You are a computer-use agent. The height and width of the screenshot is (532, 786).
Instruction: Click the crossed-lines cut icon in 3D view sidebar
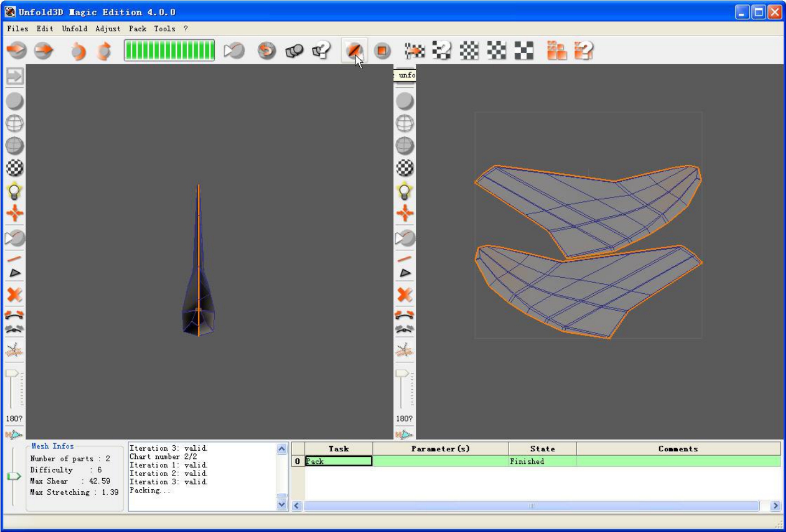click(x=15, y=350)
